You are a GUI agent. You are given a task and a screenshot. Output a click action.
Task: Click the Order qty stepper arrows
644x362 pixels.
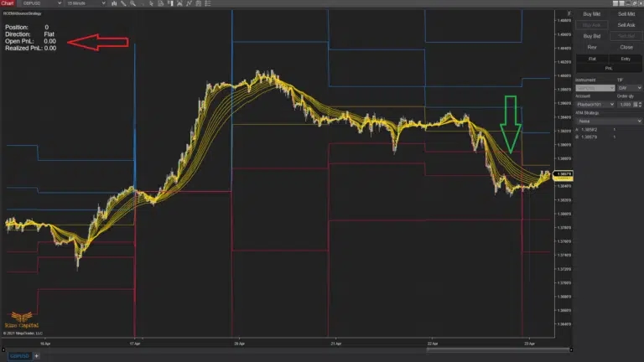pos(640,104)
